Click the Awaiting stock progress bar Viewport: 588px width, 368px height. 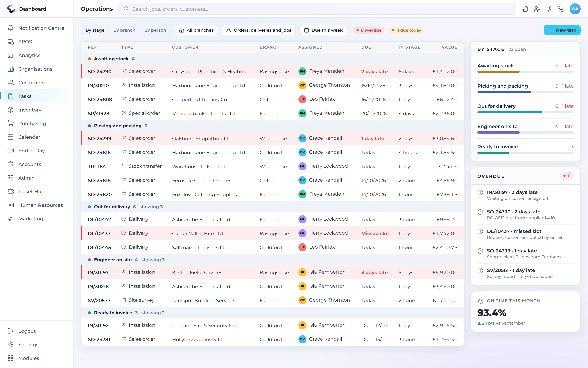[525, 72]
